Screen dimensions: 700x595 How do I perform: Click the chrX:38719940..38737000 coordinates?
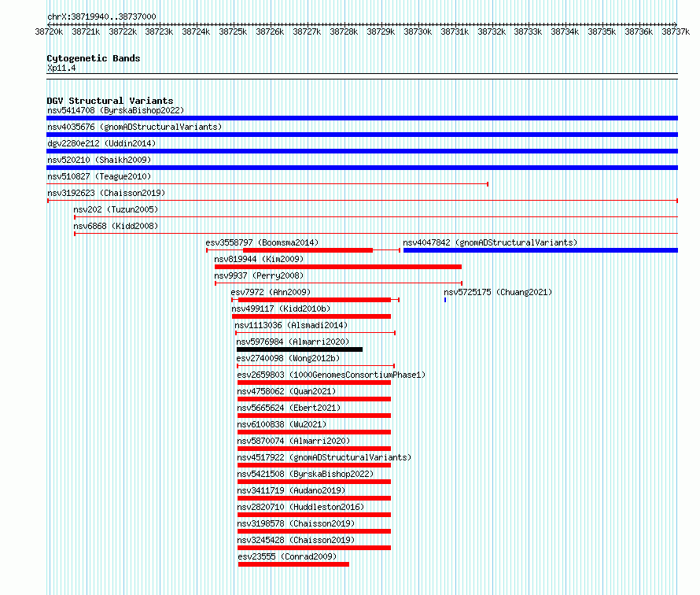pyautogui.click(x=101, y=17)
